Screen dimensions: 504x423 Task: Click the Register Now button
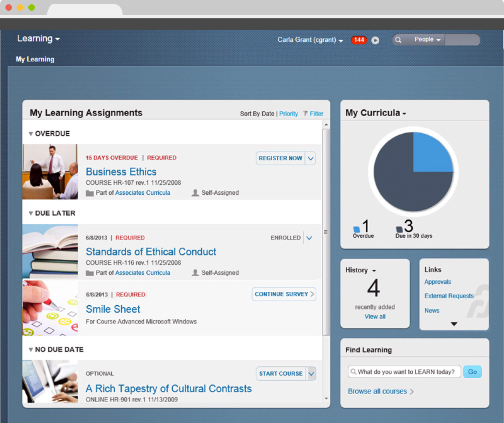click(x=280, y=158)
